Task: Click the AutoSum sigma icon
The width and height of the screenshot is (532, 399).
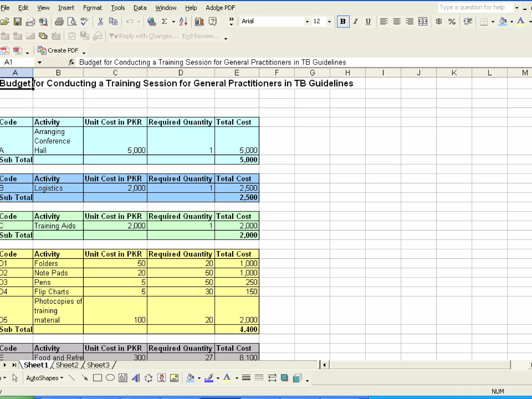Action: pyautogui.click(x=164, y=22)
